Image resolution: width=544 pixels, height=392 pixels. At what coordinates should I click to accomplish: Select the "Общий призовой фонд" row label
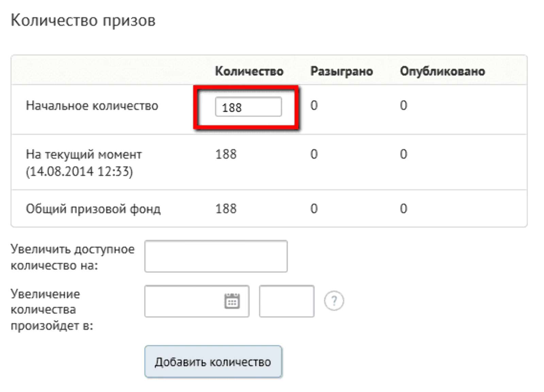(x=93, y=209)
